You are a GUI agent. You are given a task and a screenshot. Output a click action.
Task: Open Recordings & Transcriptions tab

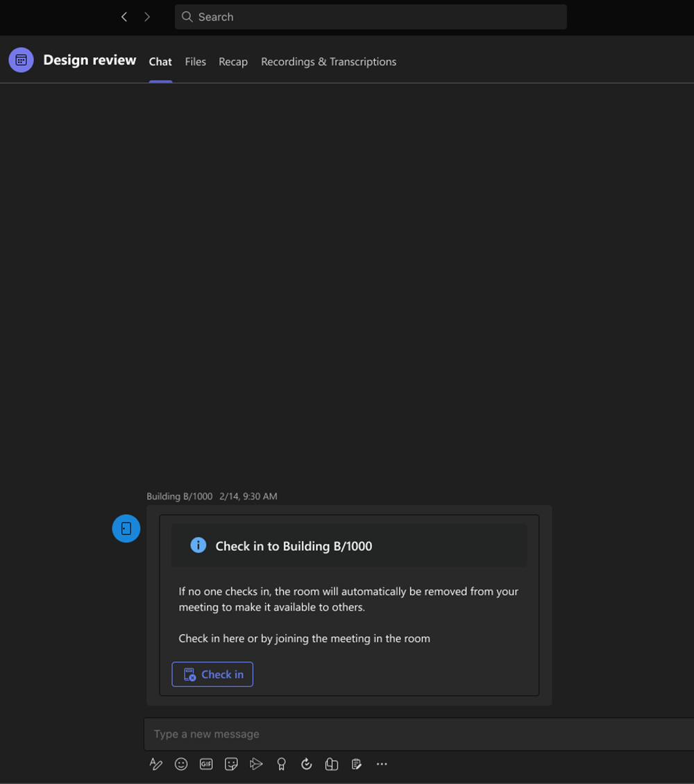(328, 62)
